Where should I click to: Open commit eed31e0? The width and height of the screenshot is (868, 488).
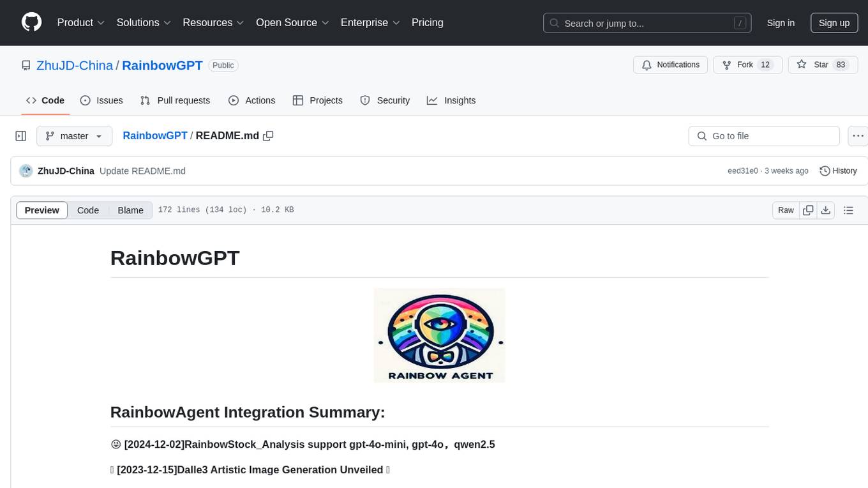pyautogui.click(x=743, y=171)
